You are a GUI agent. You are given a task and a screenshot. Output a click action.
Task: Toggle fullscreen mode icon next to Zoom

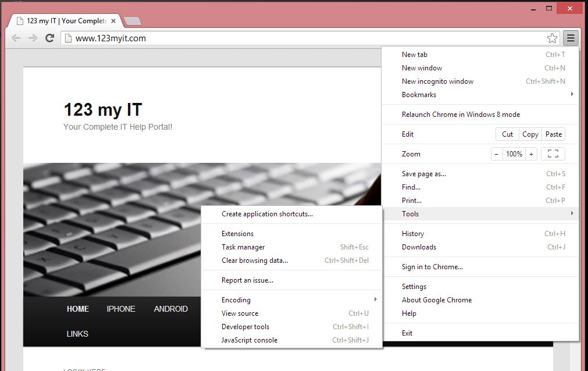coord(553,154)
